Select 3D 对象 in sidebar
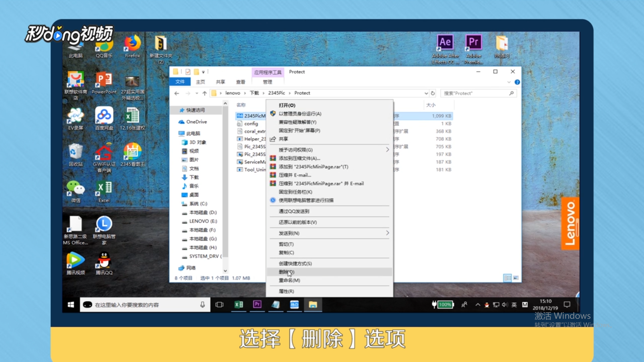The height and width of the screenshot is (362, 644). 196,142
